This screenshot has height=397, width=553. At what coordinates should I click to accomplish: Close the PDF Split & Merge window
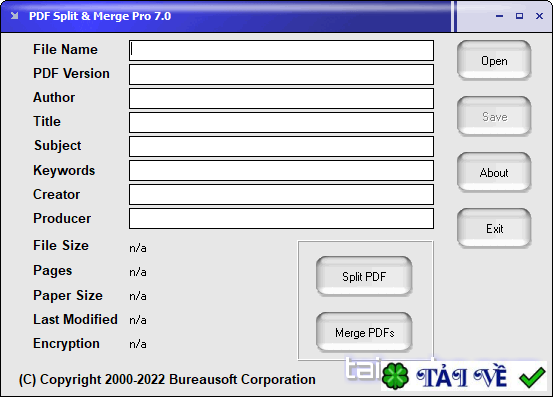[x=539, y=16]
